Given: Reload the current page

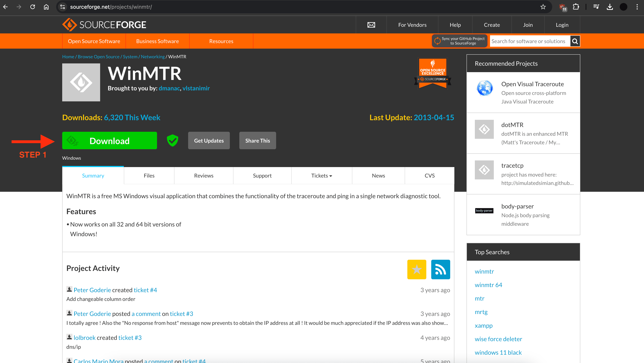Looking at the screenshot, I should 33,7.
